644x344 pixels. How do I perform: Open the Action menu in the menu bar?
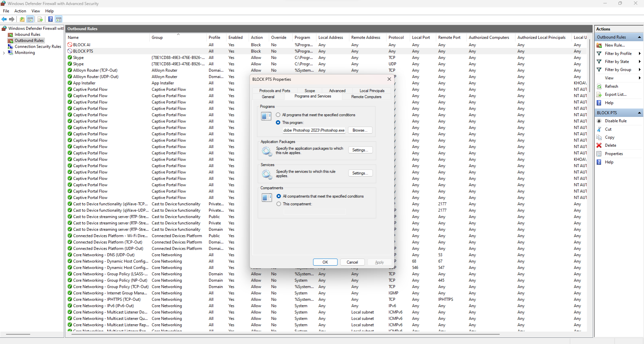[20, 11]
